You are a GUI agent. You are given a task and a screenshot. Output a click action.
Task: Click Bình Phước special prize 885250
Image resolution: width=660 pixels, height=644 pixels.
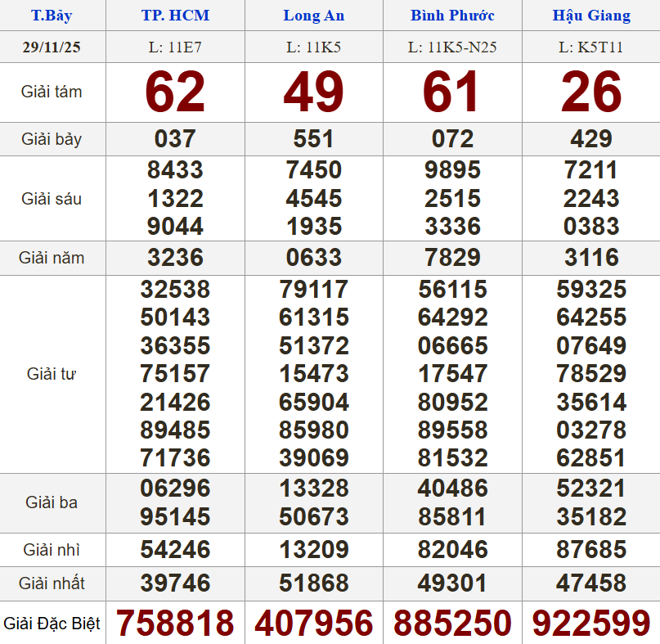[x=452, y=624]
